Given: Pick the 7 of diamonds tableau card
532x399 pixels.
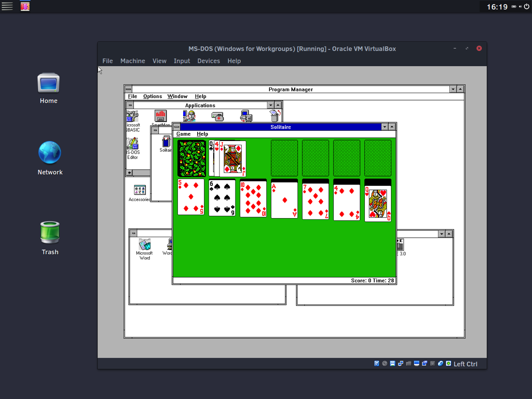Looking at the screenshot, I should coord(316,202).
